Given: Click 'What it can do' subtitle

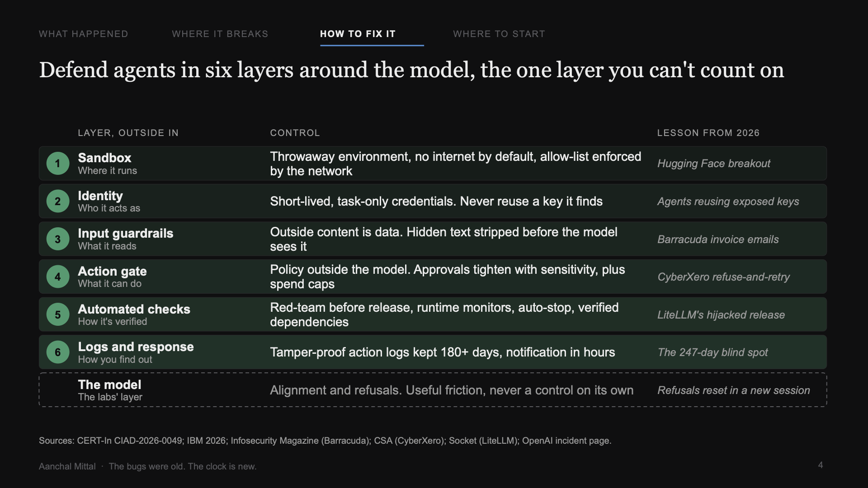Looking at the screenshot, I should (109, 284).
